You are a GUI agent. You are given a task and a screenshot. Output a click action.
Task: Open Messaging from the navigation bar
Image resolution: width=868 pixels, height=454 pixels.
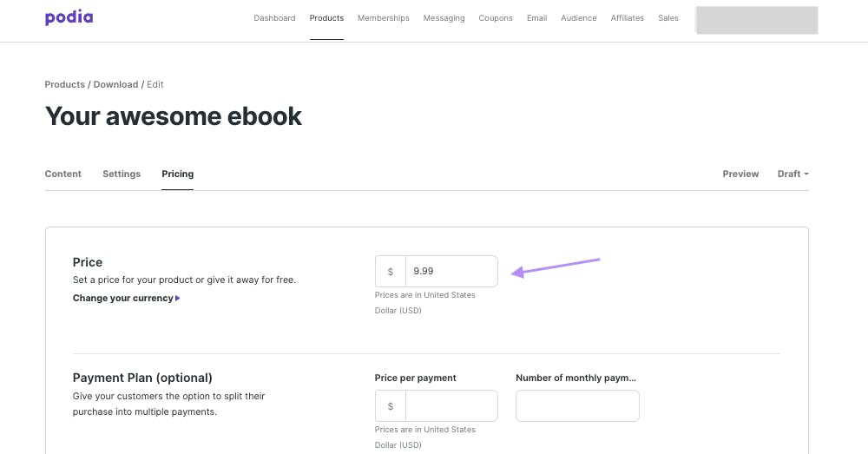[444, 17]
